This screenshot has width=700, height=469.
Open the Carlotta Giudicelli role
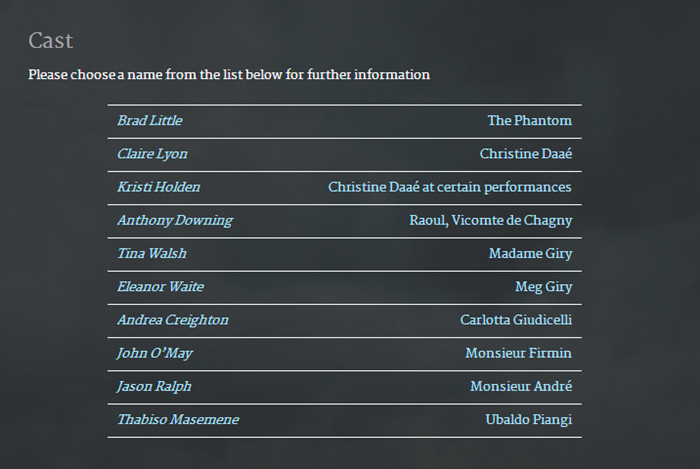click(516, 320)
